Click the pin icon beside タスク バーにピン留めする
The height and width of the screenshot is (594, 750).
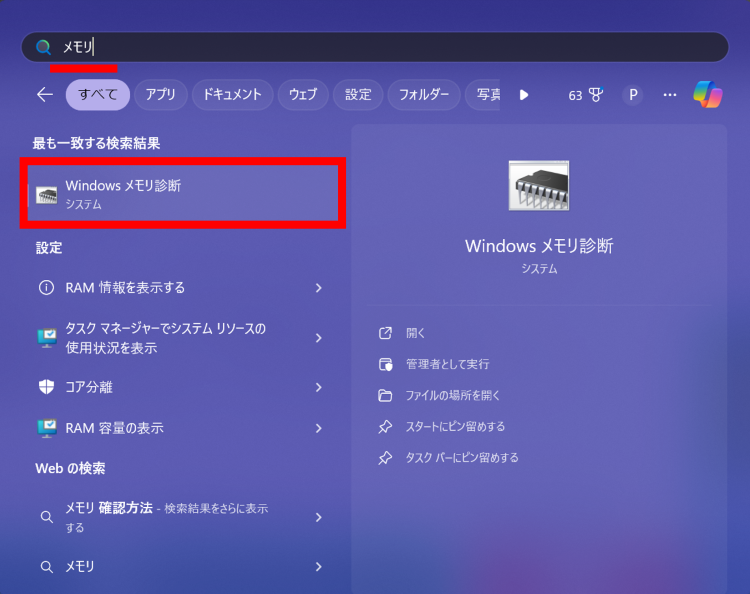386,458
